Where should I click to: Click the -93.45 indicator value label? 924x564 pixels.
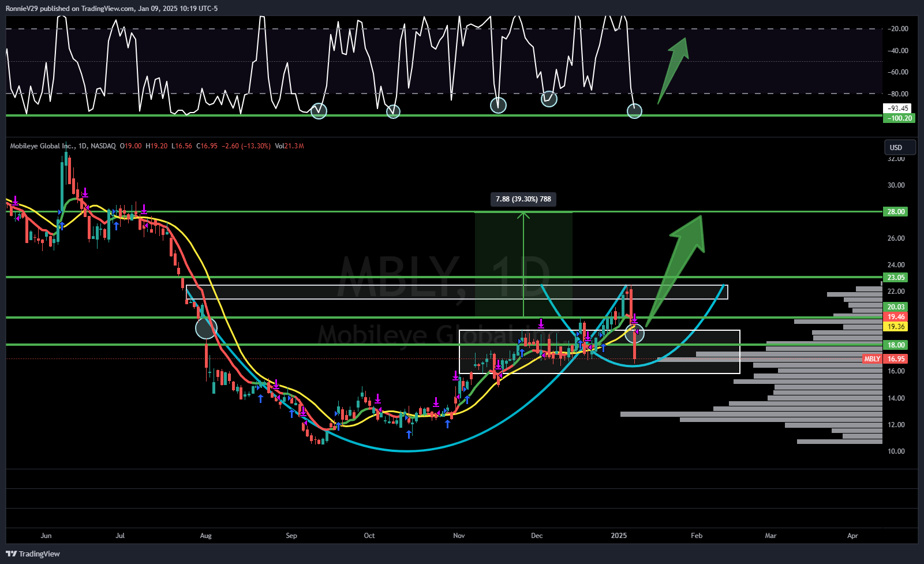click(898, 109)
